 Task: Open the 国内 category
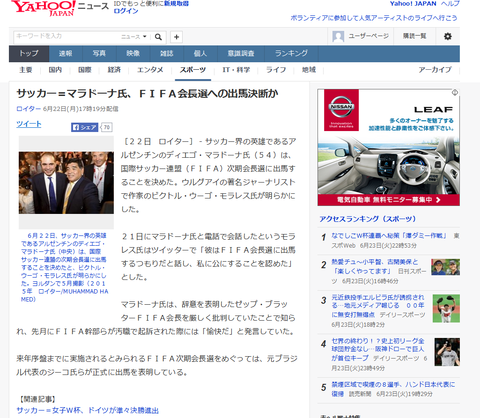(55, 70)
